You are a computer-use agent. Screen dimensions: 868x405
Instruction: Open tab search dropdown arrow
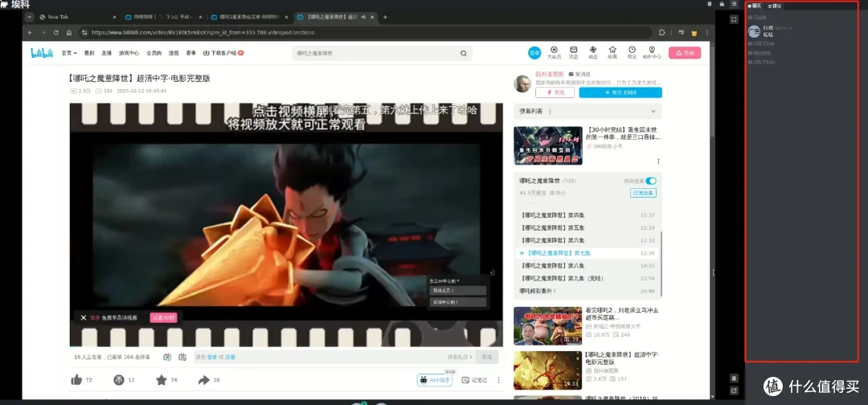(x=30, y=17)
